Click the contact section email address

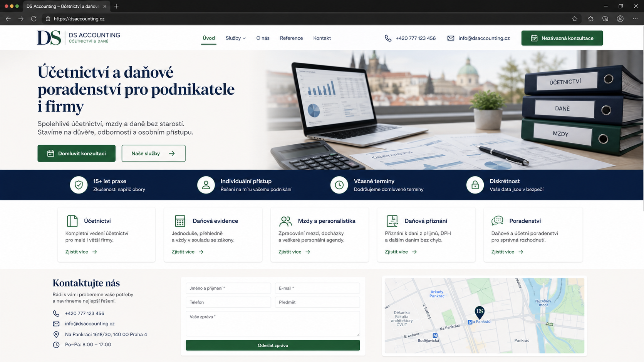(x=90, y=324)
